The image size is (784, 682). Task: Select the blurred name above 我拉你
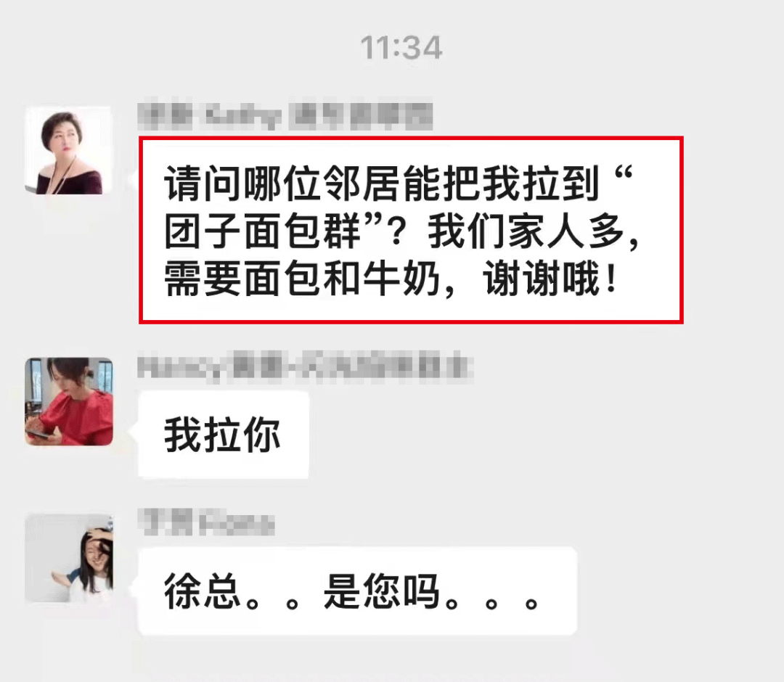[305, 367]
